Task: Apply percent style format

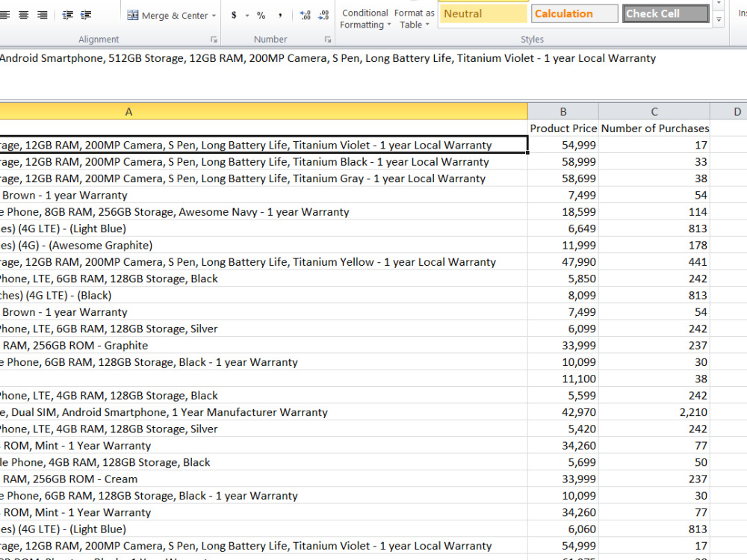Action: point(261,15)
